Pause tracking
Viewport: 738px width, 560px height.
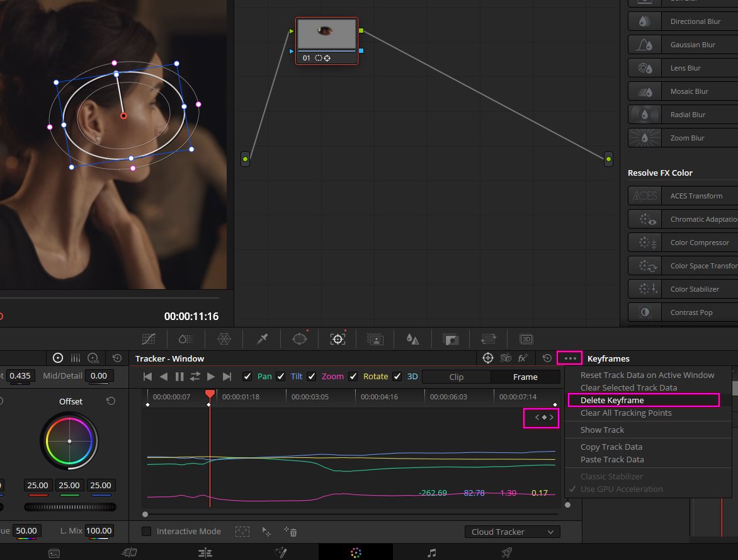click(179, 377)
